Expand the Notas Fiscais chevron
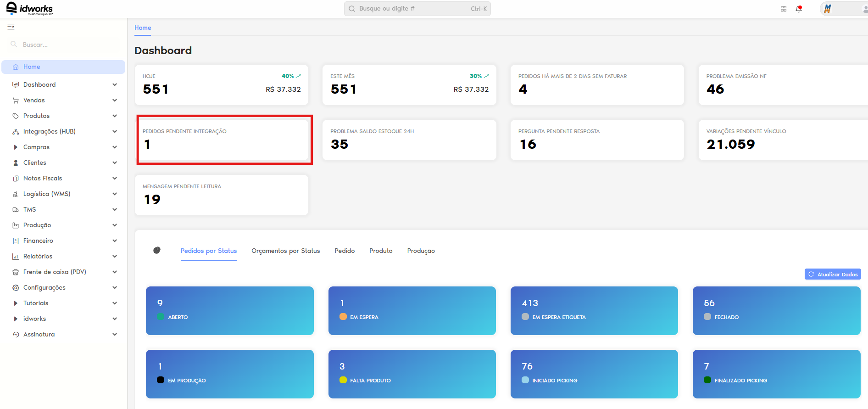Screen dimensions: 868x409 tap(115, 178)
